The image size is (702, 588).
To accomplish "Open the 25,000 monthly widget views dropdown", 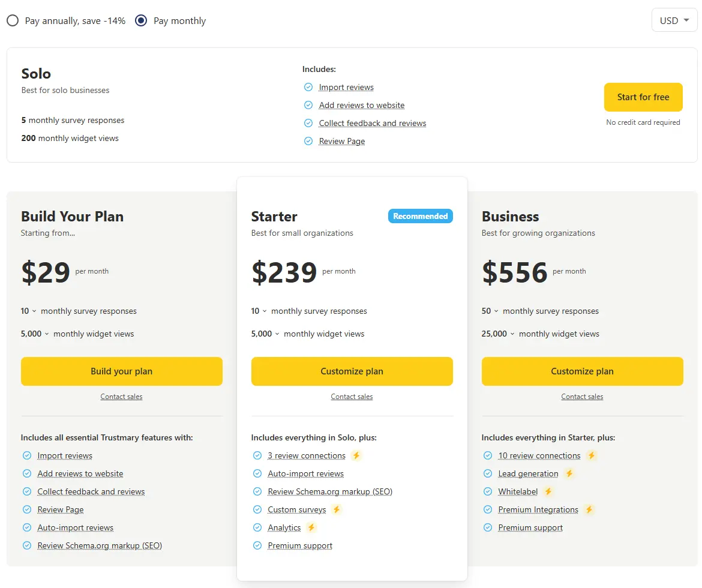I will pyautogui.click(x=498, y=334).
